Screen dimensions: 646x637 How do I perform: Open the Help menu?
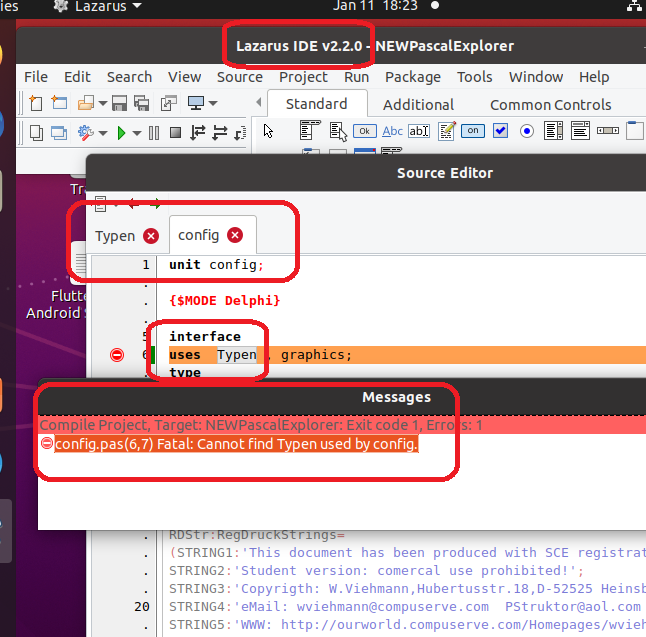point(594,77)
